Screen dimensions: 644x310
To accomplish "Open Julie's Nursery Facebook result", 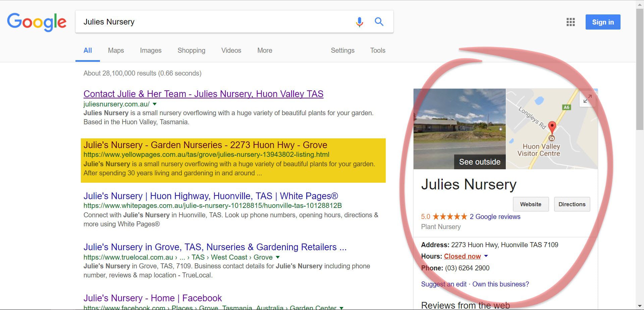I will pos(153,298).
